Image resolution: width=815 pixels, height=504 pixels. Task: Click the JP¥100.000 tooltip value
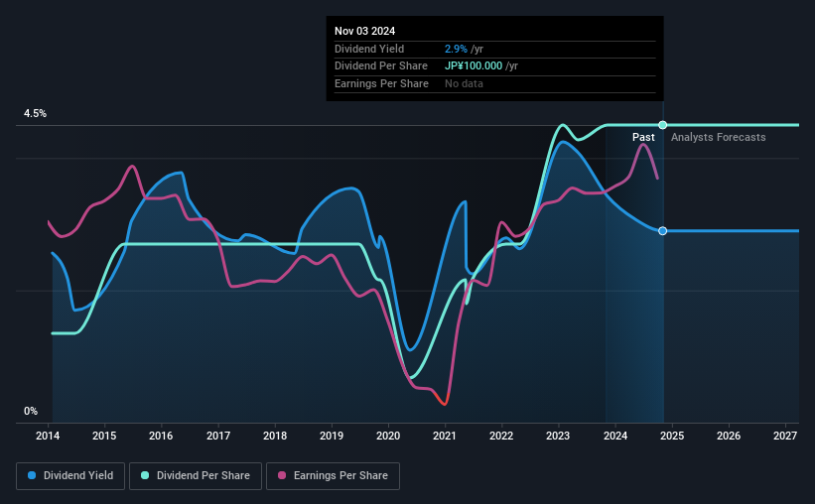coord(474,66)
